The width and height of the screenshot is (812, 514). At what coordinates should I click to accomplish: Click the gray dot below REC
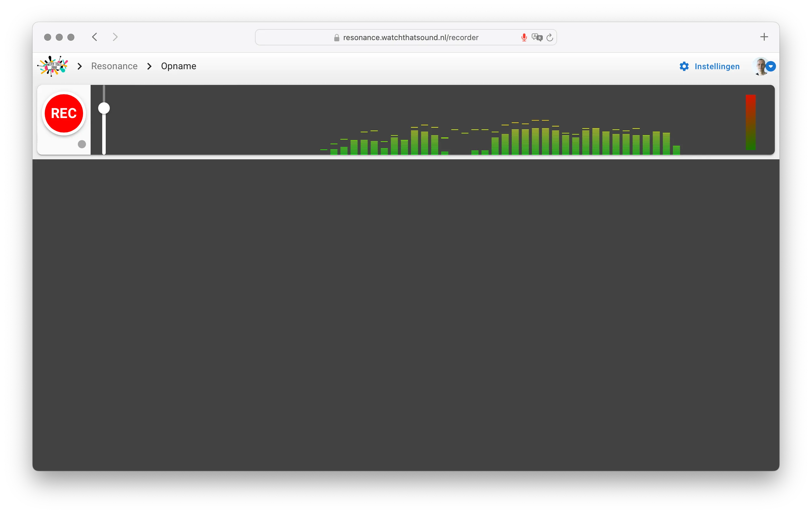click(x=82, y=144)
